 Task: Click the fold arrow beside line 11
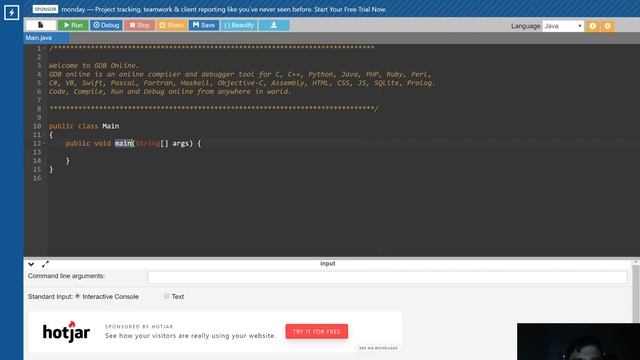(x=44, y=135)
